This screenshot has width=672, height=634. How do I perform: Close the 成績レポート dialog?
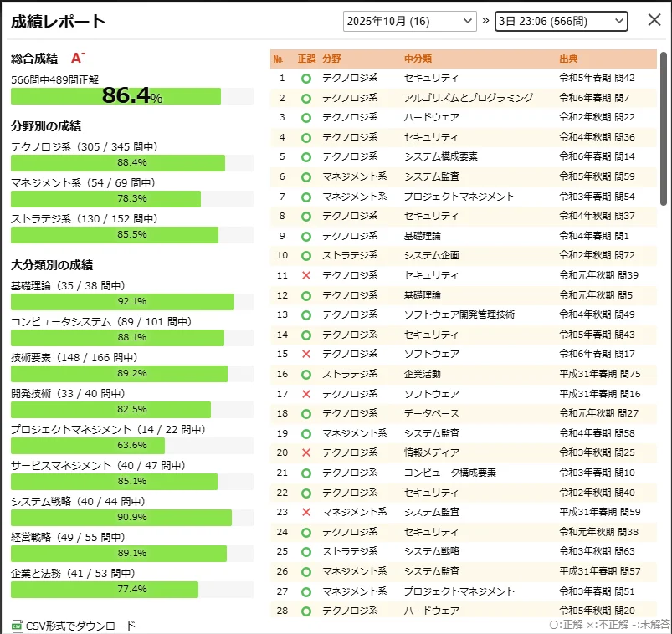654,20
